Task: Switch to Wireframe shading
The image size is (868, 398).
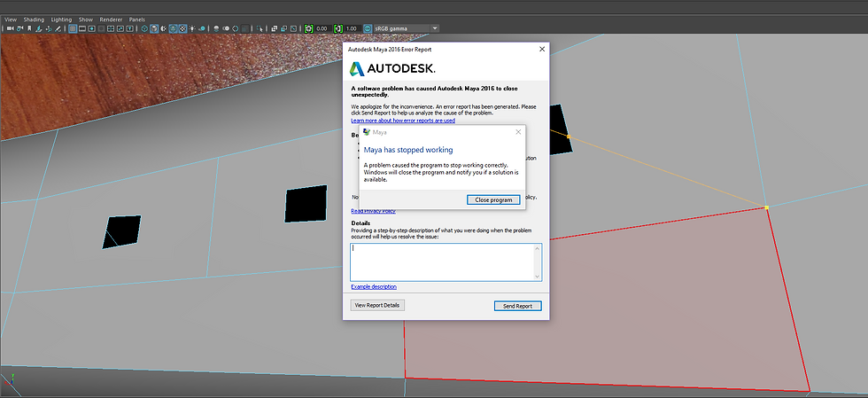Action: [x=144, y=27]
